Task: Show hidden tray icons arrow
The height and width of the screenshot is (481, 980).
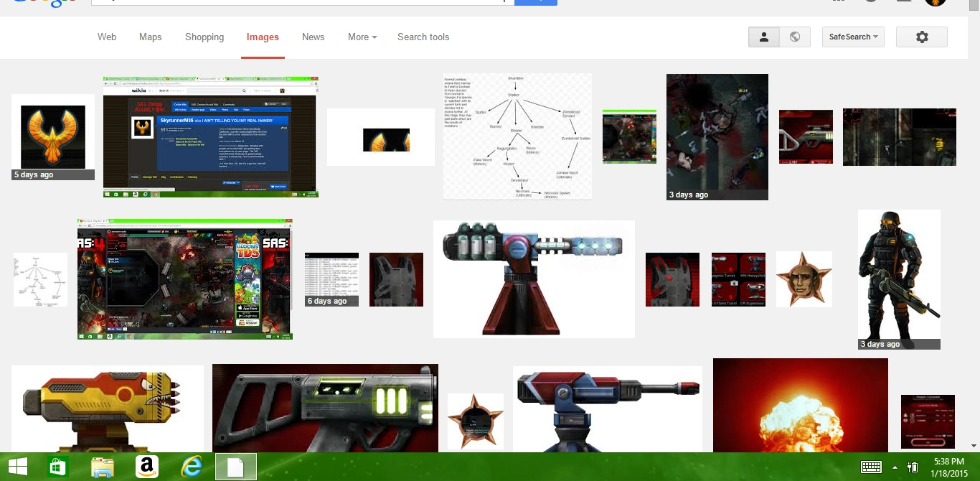Action: [x=895, y=468]
